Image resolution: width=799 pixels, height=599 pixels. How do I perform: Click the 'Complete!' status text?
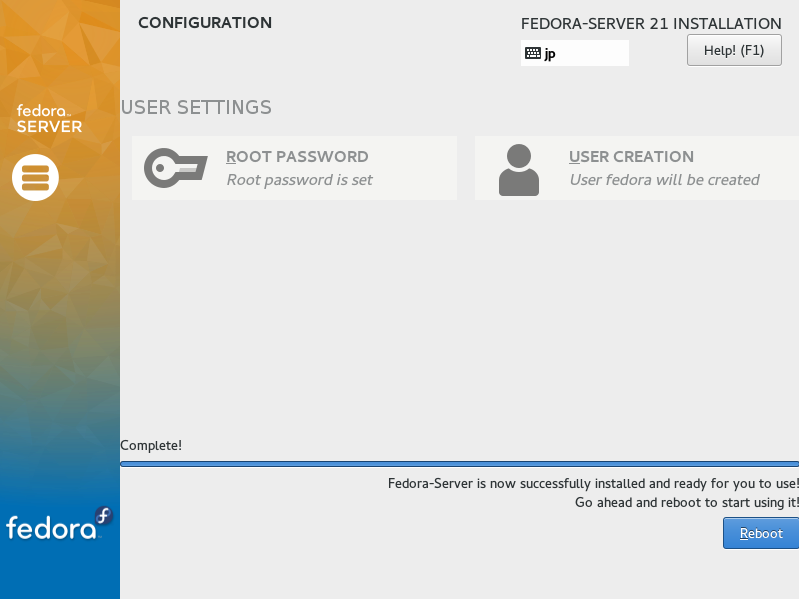(151, 445)
